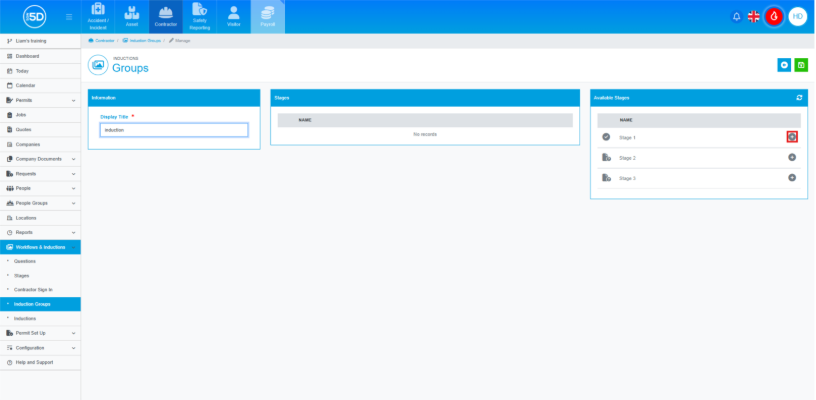Expand the People menu
Image resolution: width=816 pixels, height=400 pixels.
pos(40,188)
